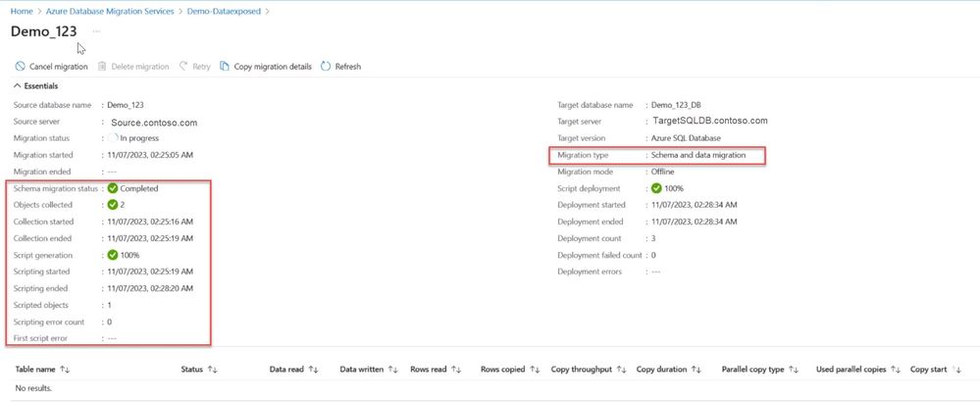Viewport: 980px width, 402px height.
Task: Sort table by Copy throughput
Action: tap(621, 370)
